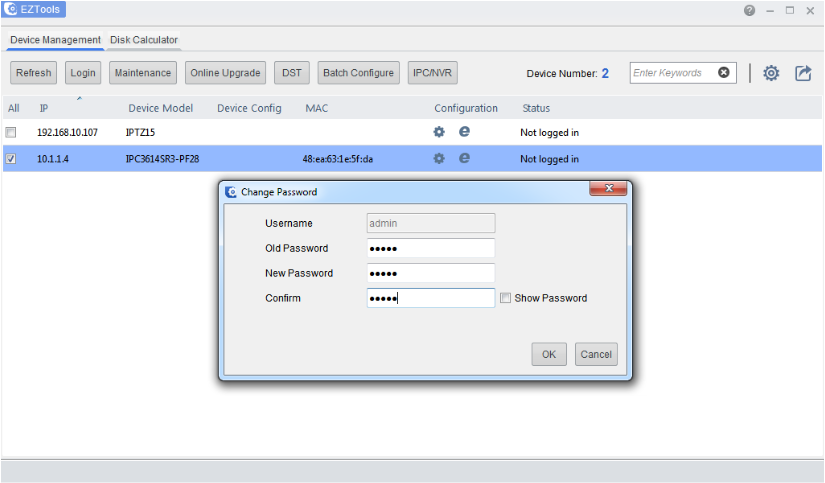Click Change Password dialog title icon
Screen dimensions: 825x483
pyautogui.click(x=230, y=192)
